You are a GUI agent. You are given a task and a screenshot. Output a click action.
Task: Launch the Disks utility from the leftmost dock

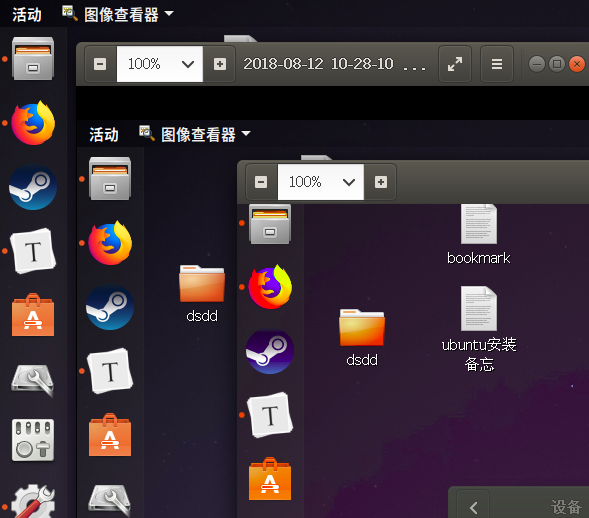pyautogui.click(x=33, y=379)
